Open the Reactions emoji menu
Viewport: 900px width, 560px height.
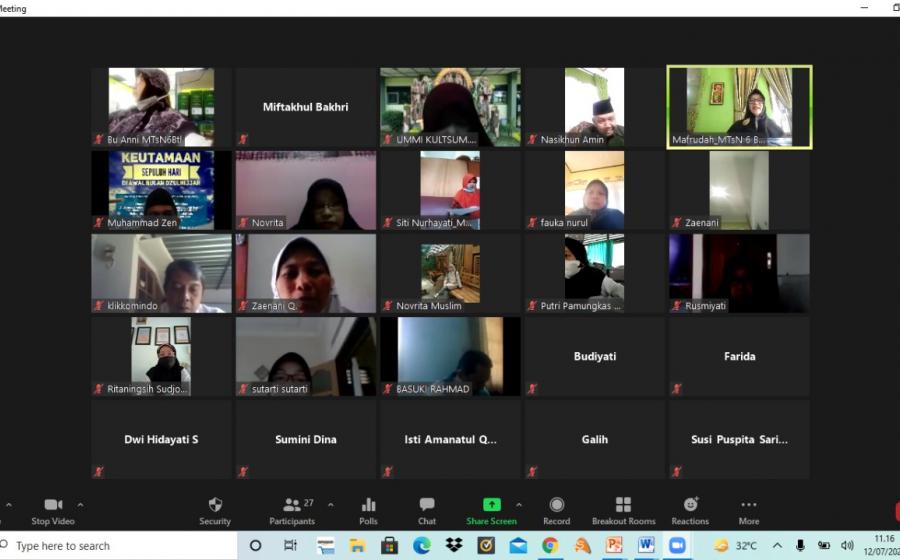[690, 505]
